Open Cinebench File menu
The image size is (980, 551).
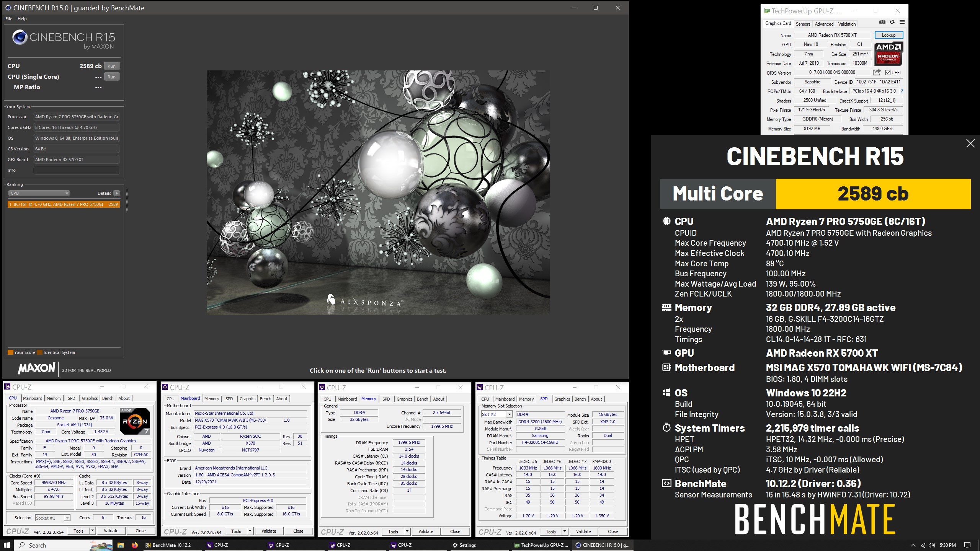[x=9, y=19]
